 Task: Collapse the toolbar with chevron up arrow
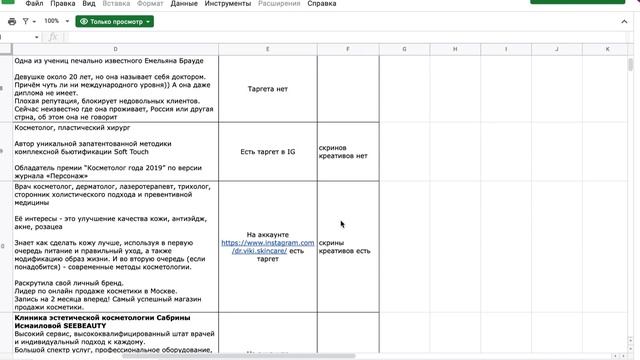pyautogui.click(x=624, y=22)
